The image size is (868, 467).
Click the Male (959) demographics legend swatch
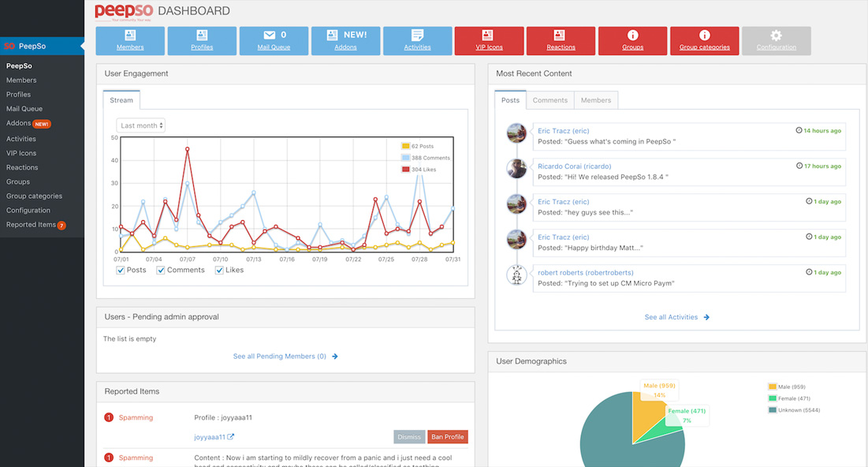coord(773,387)
